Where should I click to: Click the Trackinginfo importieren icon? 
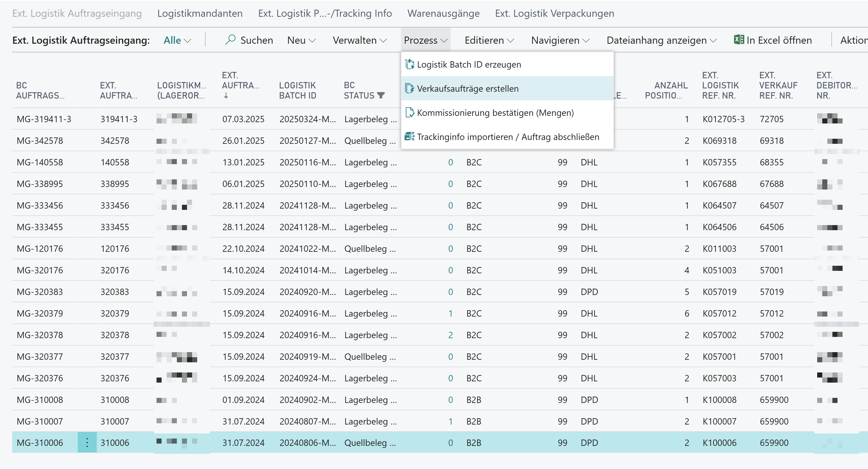pos(409,137)
